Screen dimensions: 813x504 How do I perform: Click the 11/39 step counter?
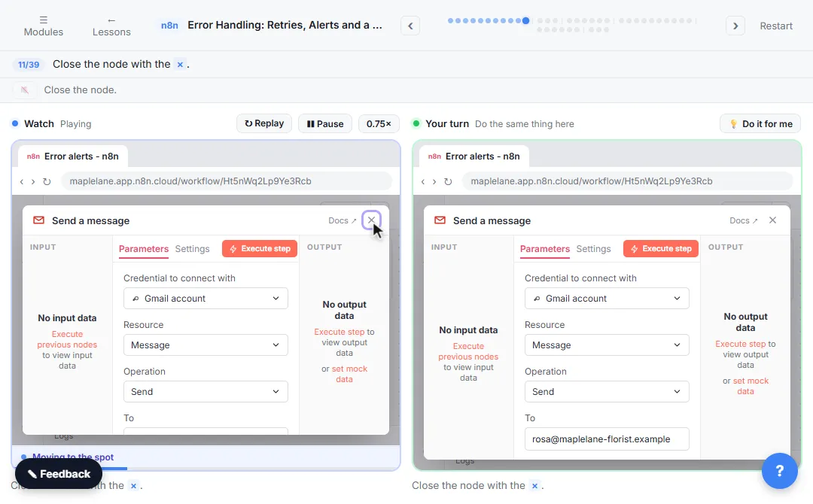(x=29, y=64)
